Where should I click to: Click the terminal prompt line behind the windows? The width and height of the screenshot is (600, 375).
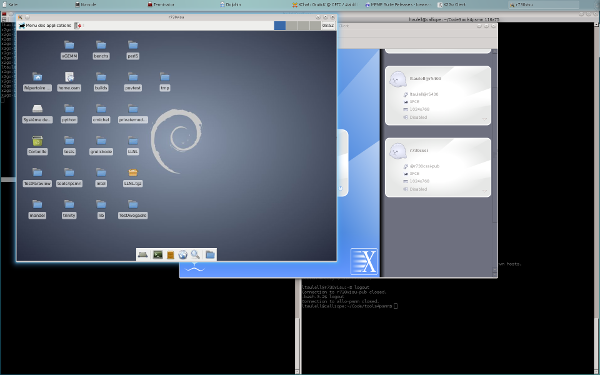[x=350, y=306]
